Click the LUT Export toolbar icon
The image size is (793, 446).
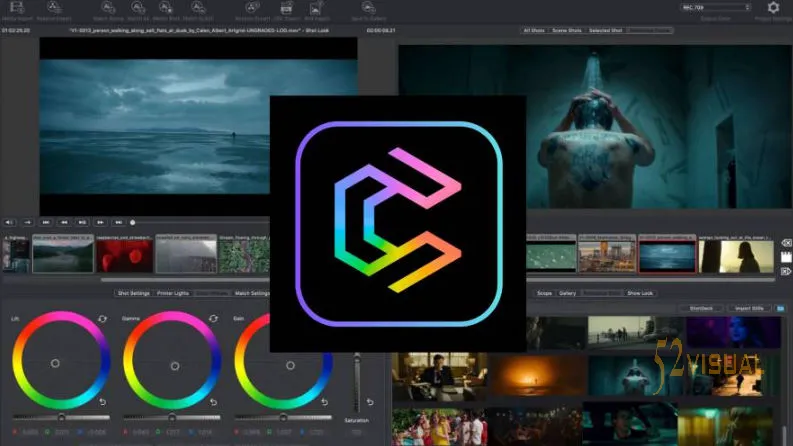click(x=287, y=8)
